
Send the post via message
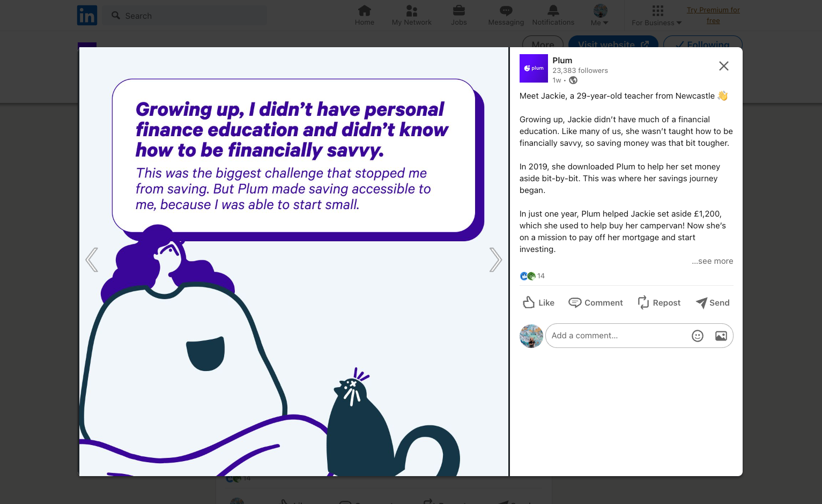click(713, 303)
